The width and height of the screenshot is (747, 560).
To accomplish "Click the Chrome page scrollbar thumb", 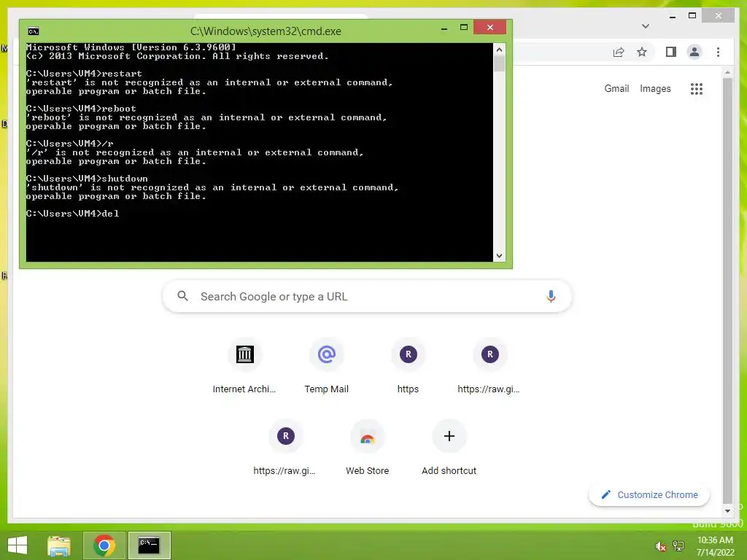I will pyautogui.click(x=727, y=290).
